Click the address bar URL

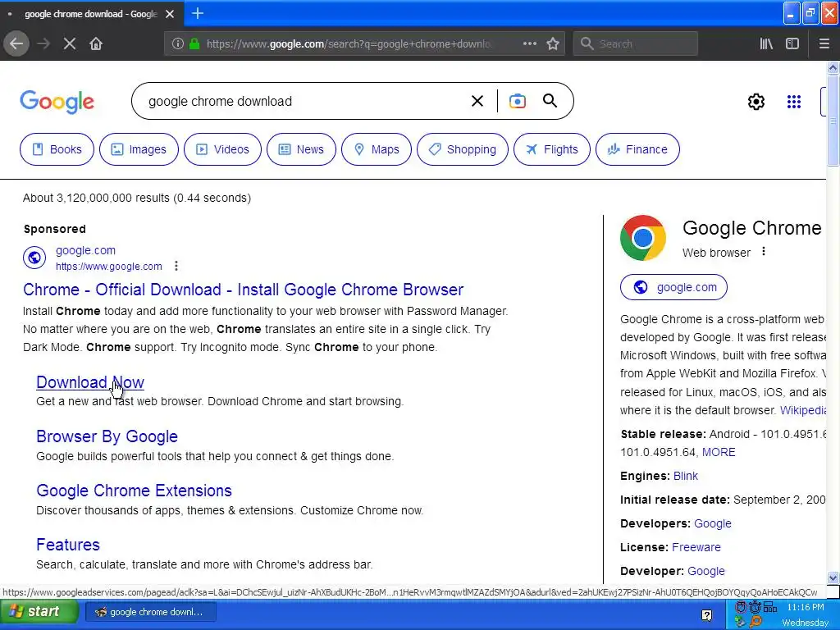pyautogui.click(x=348, y=44)
